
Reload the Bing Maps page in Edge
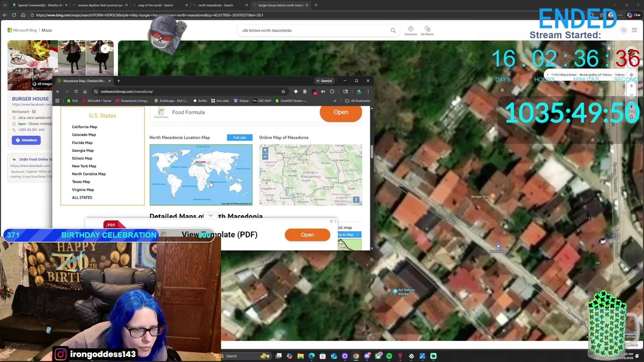(14, 15)
